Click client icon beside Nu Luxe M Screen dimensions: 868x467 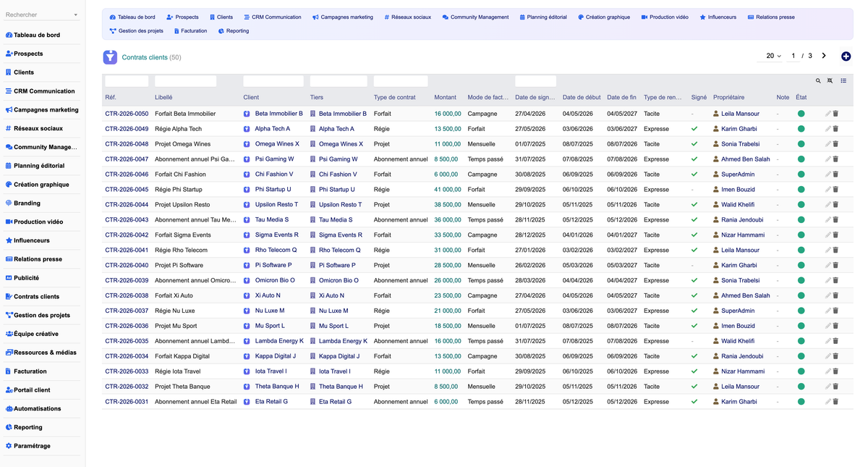(x=247, y=311)
